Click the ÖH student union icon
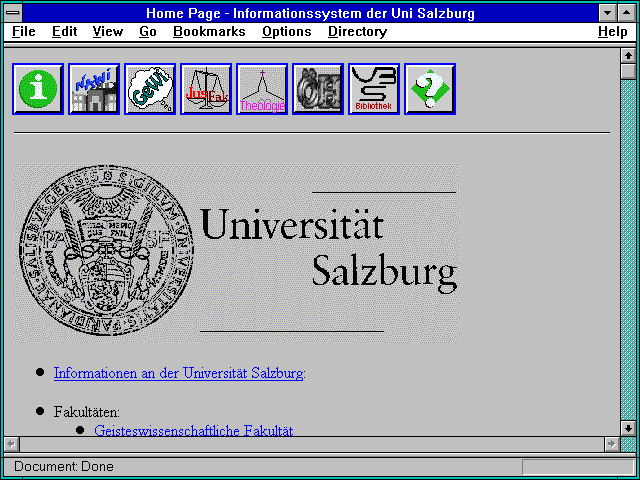The width and height of the screenshot is (640, 480). pos(318,89)
